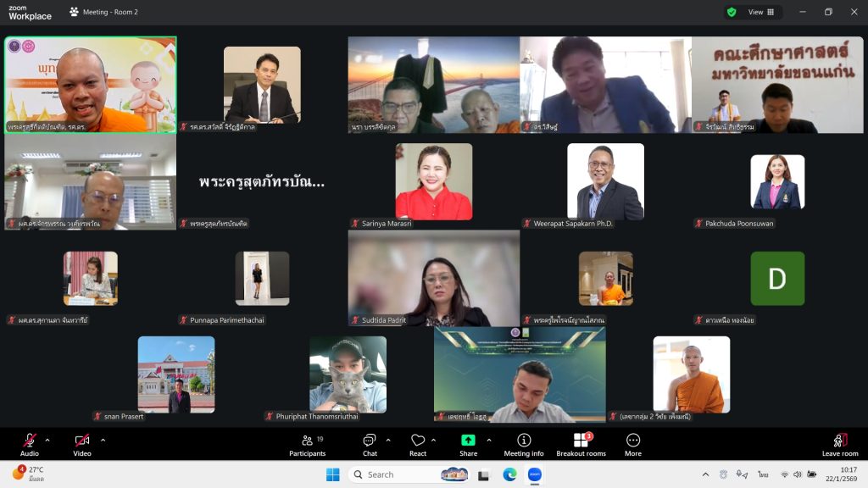Click the green encryption shield icon
The height and width of the screenshot is (488, 868).
click(731, 12)
